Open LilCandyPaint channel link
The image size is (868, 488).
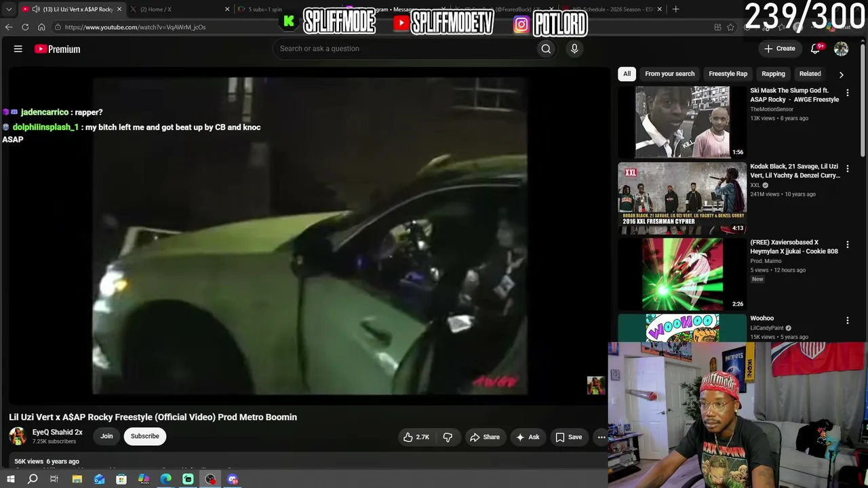click(x=767, y=328)
